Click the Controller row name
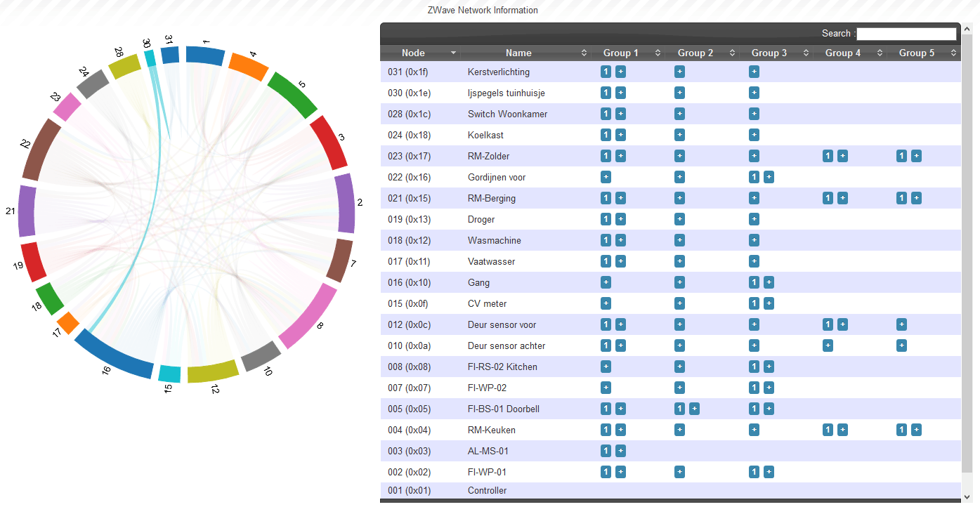The width and height of the screenshot is (980, 507). tap(487, 490)
